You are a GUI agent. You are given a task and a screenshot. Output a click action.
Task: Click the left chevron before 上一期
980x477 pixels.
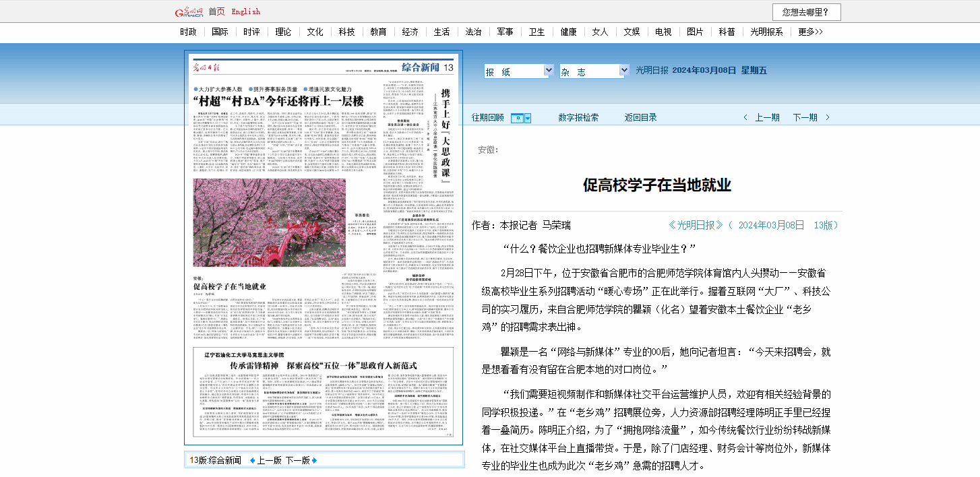(x=745, y=118)
